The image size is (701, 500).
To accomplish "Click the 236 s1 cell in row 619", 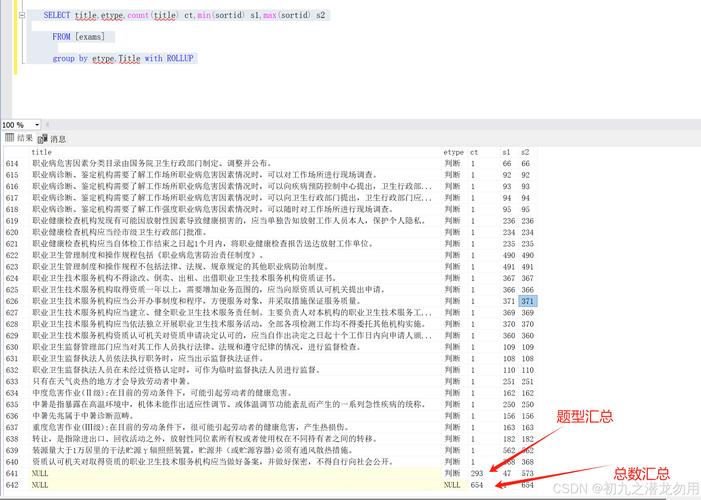I will [509, 221].
